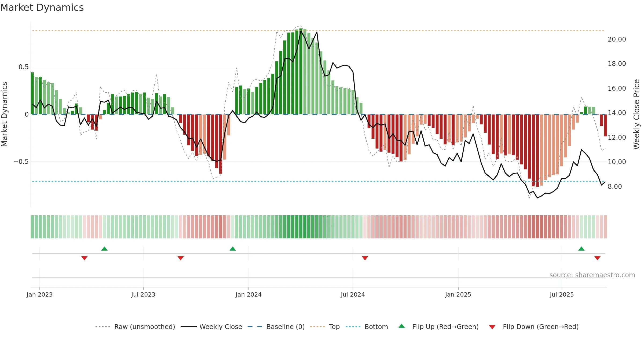Click the 14.00 price axis label

point(617,113)
